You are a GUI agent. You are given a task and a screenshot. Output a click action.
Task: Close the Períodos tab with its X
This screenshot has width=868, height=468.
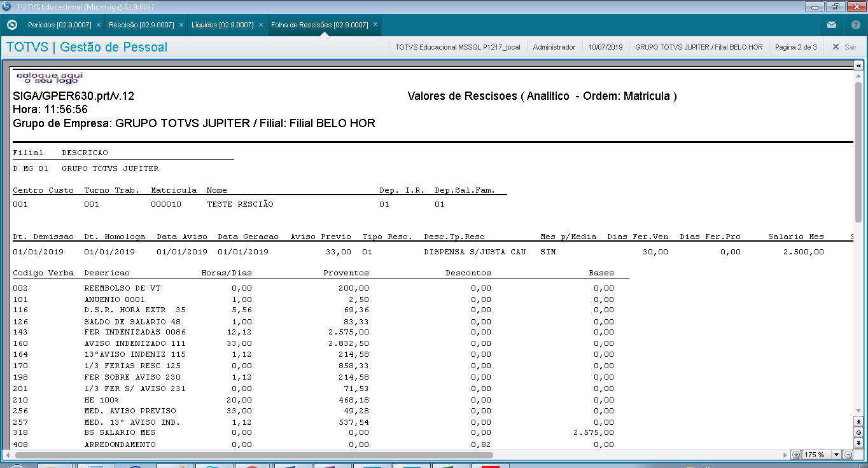point(99,25)
